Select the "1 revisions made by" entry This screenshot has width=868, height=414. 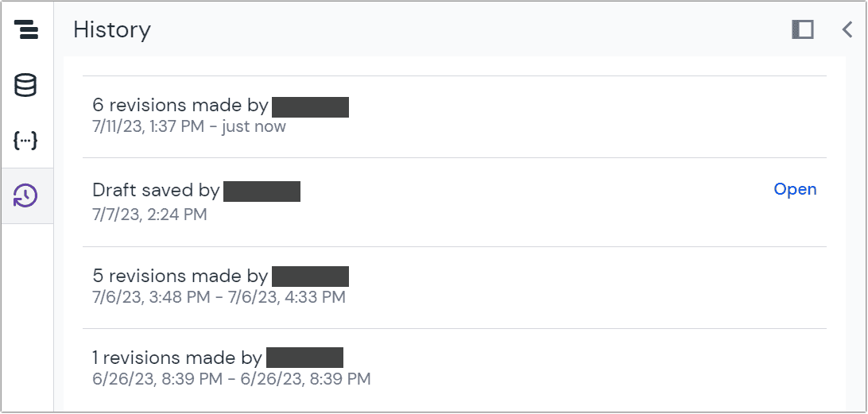point(177,358)
